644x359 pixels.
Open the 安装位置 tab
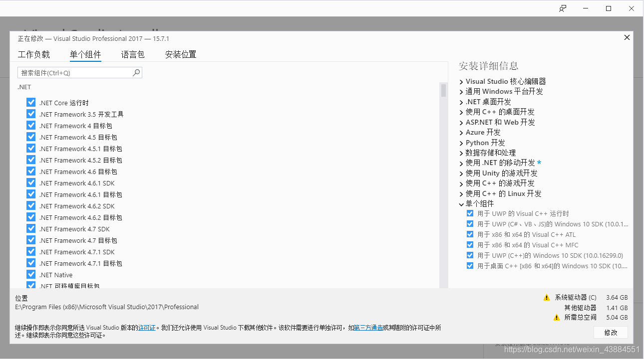[181, 54]
